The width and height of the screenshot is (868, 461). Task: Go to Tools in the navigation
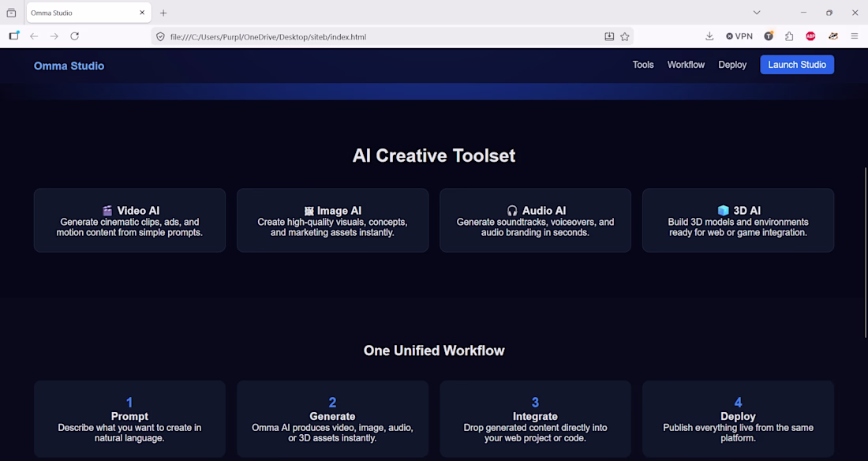click(x=642, y=65)
